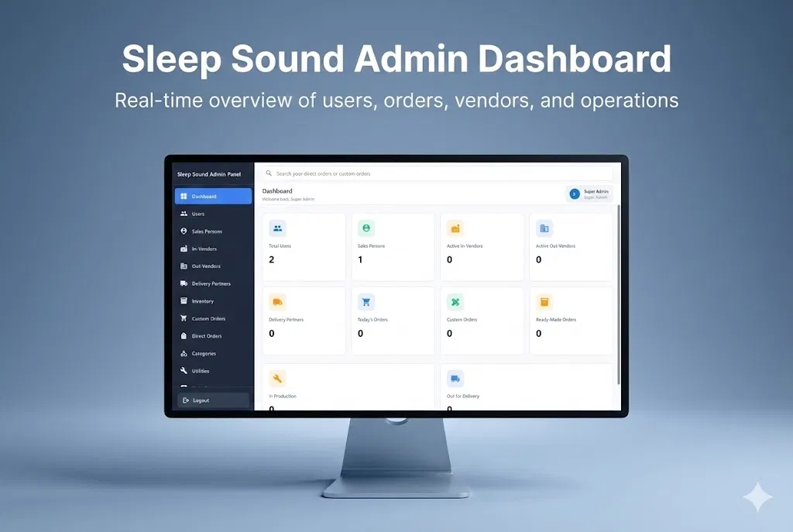The height and width of the screenshot is (532, 793).
Task: Open the Users sidebar item
Action: (213, 214)
